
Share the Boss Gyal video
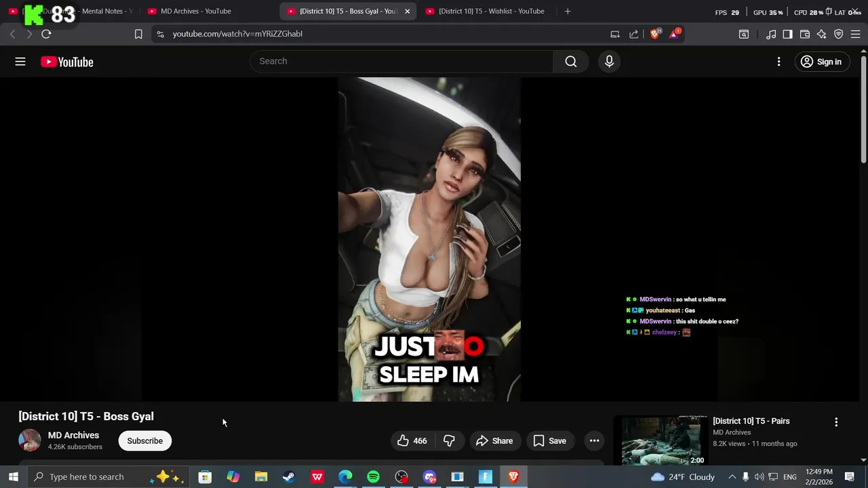click(x=494, y=441)
